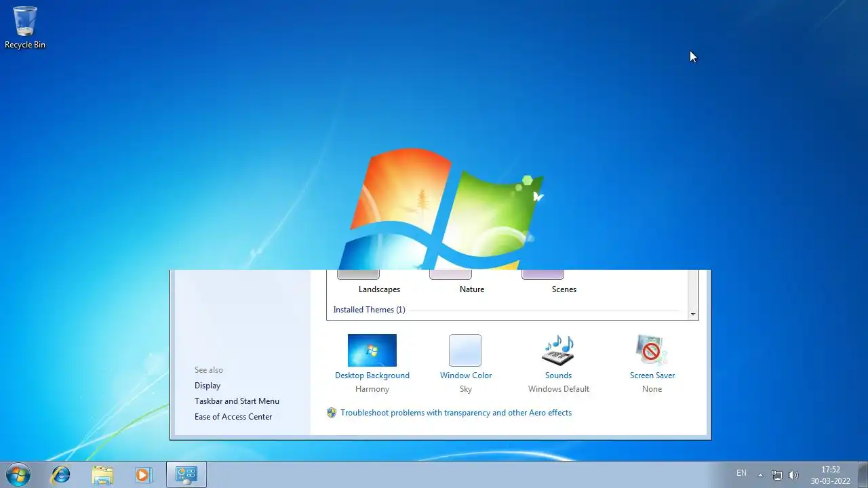Click the network tray icon
The image size is (868, 488).
pyautogui.click(x=777, y=475)
